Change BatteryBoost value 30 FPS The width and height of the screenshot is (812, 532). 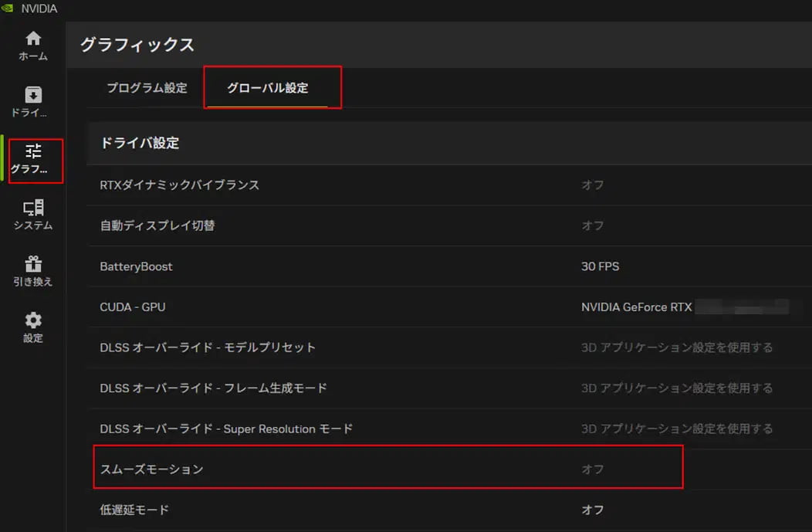(x=601, y=266)
